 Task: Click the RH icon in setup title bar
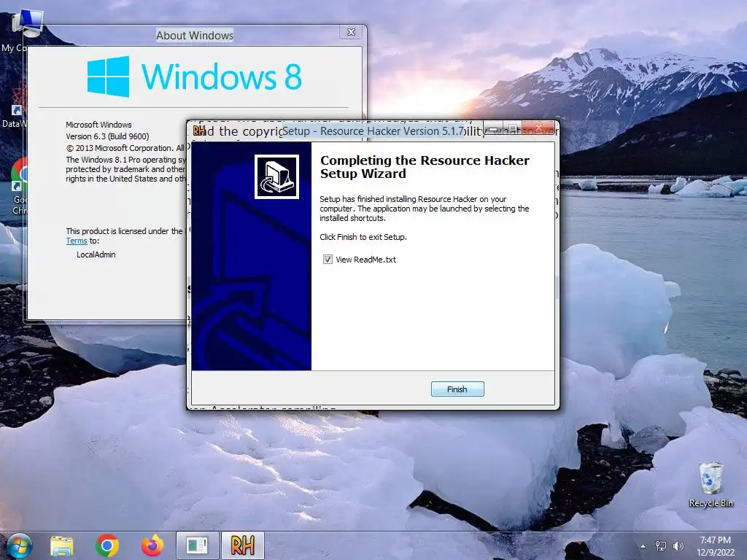coord(200,131)
